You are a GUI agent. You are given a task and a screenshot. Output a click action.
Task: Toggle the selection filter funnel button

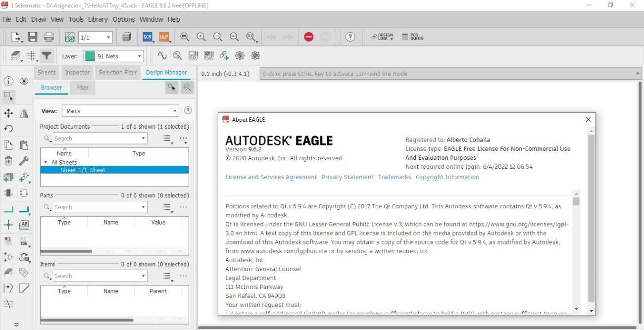click(47, 56)
